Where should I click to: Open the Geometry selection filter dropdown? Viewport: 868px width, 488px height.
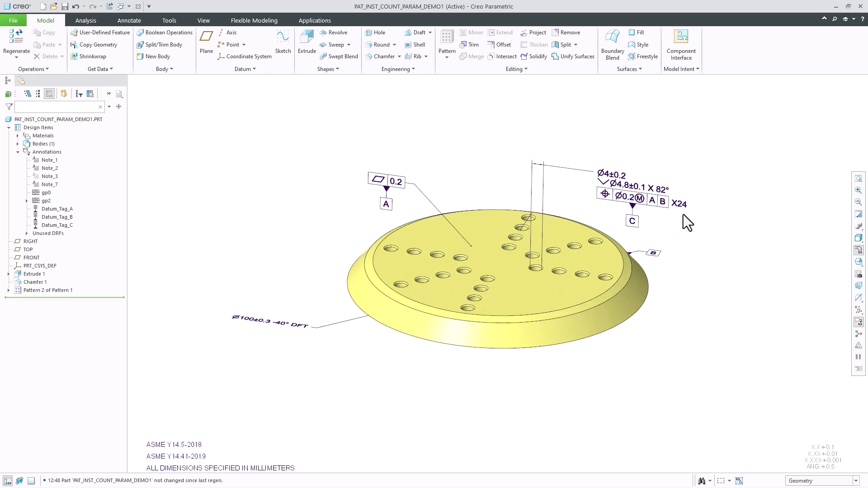[854, 480]
